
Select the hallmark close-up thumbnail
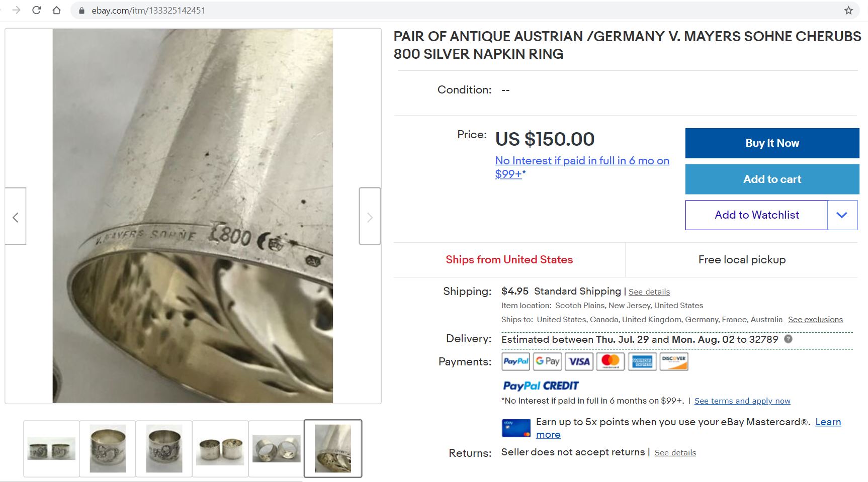(333, 448)
